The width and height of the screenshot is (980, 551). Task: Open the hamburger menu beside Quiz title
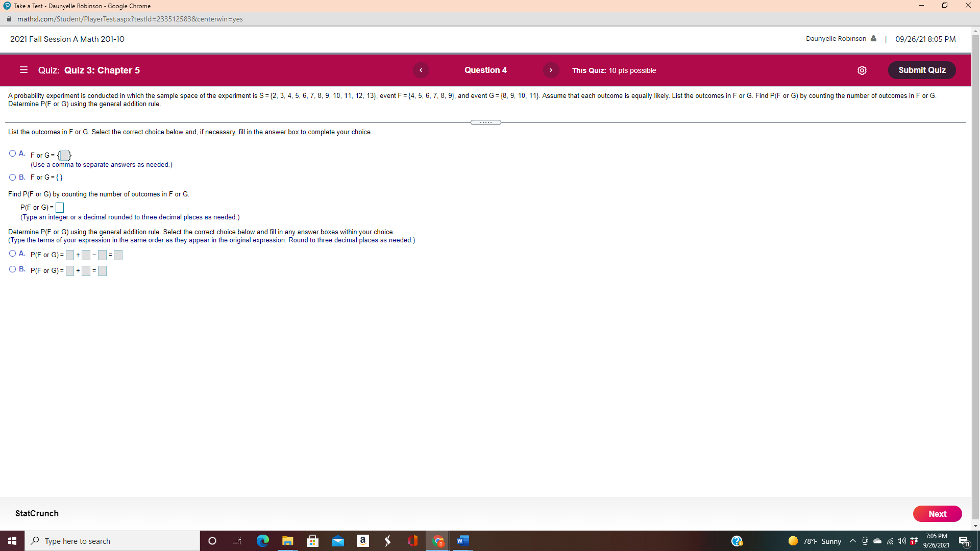coord(23,70)
